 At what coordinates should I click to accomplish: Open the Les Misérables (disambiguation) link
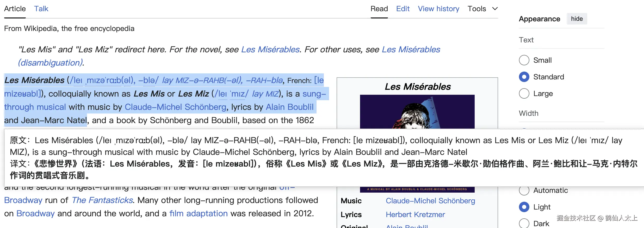click(x=411, y=49)
